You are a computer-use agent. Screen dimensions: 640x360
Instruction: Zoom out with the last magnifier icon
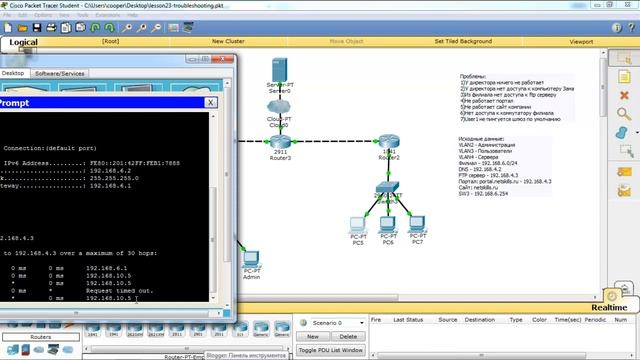tap(156, 28)
